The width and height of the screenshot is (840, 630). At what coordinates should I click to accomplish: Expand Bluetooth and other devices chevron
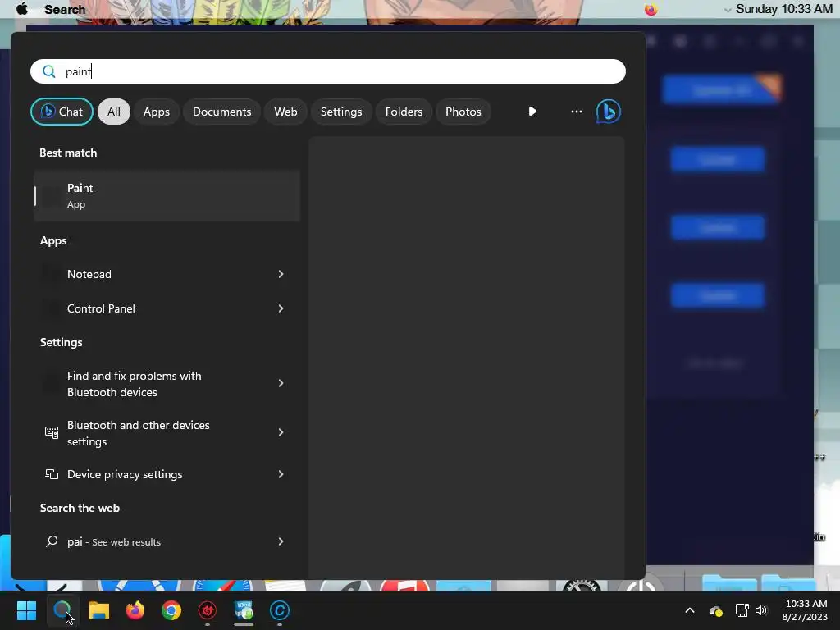click(281, 432)
